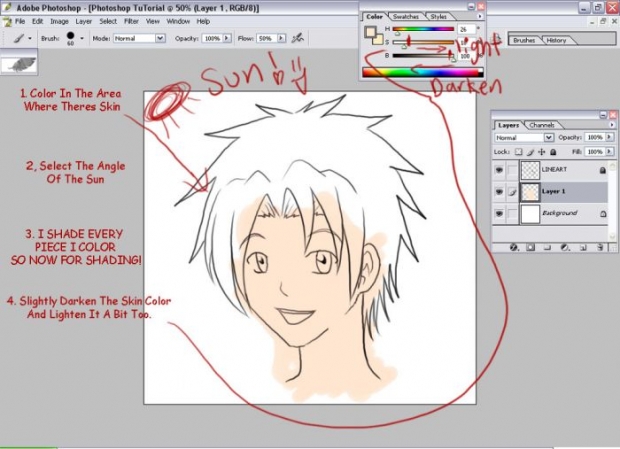
Task: Click the S saturation slider bar
Action: coord(423,42)
